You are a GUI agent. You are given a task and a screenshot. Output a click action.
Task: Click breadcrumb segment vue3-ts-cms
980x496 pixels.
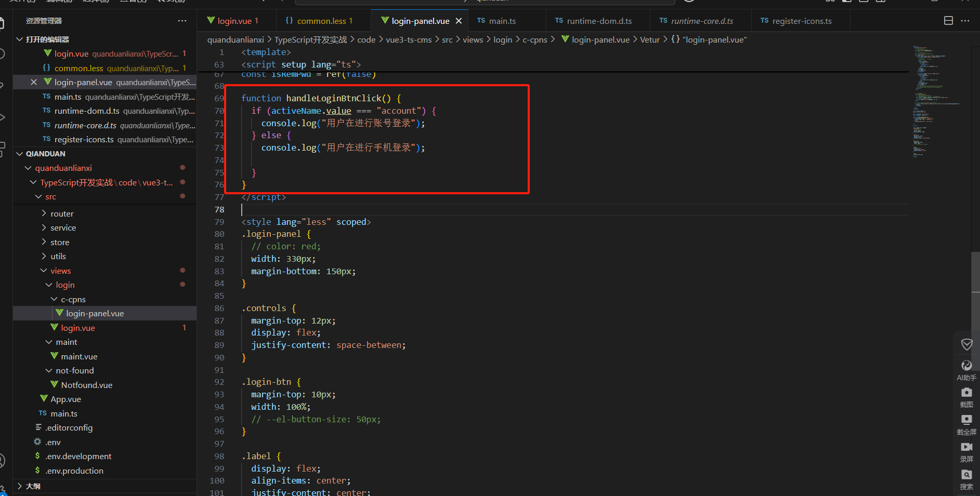tap(409, 39)
